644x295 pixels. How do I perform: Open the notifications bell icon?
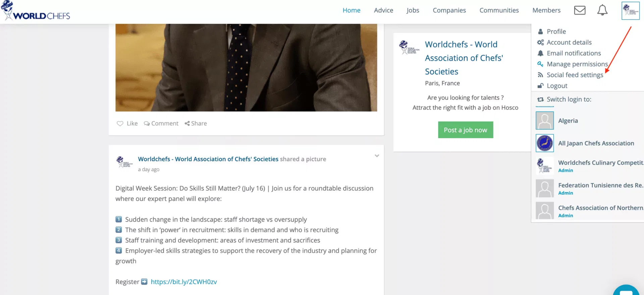(x=602, y=10)
